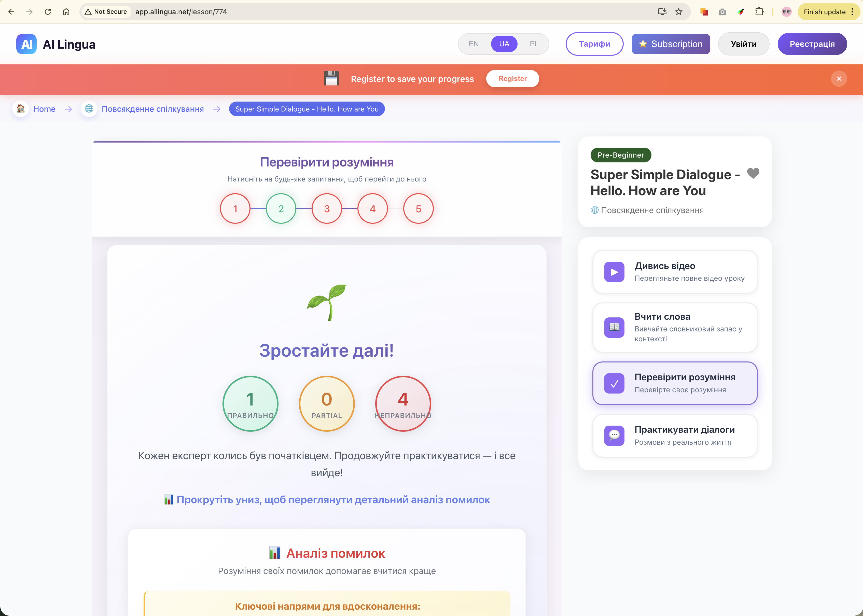Open the browser extensions puzzle icon

pos(759,12)
